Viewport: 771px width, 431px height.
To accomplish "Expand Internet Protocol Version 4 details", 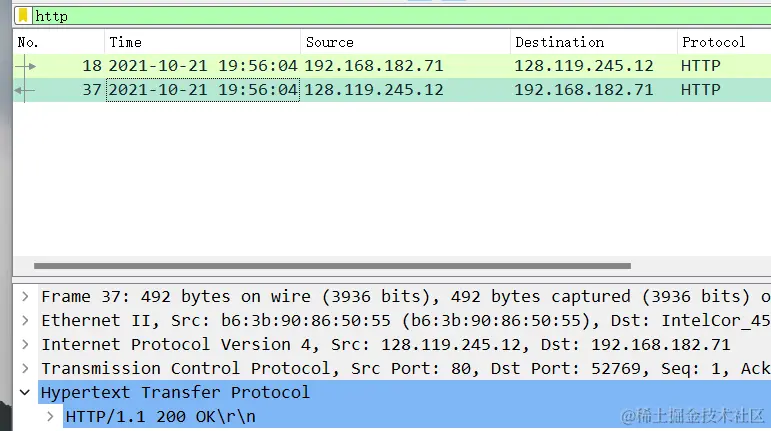I will [x=25, y=345].
